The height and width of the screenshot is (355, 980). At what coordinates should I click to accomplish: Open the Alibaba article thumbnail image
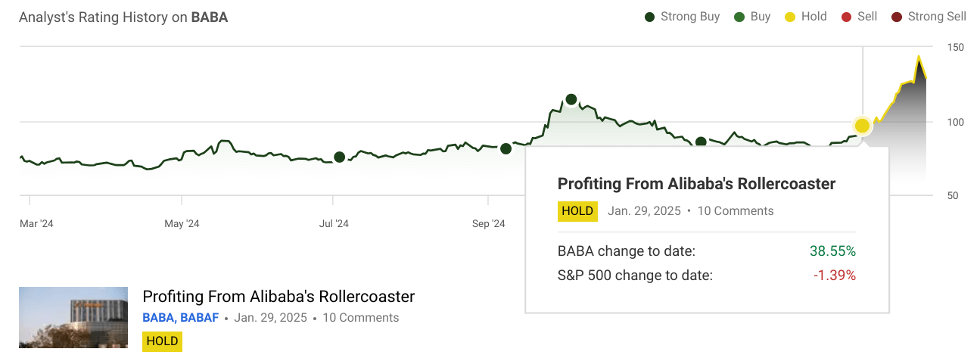click(x=73, y=318)
